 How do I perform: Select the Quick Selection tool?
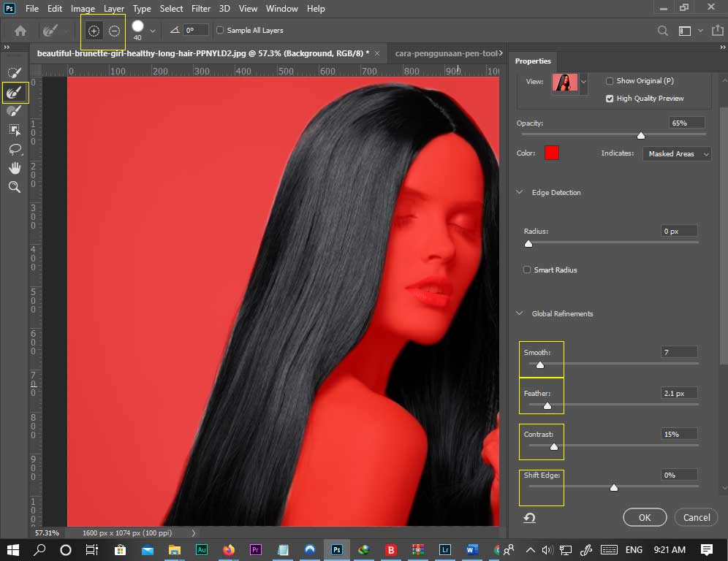[x=15, y=73]
